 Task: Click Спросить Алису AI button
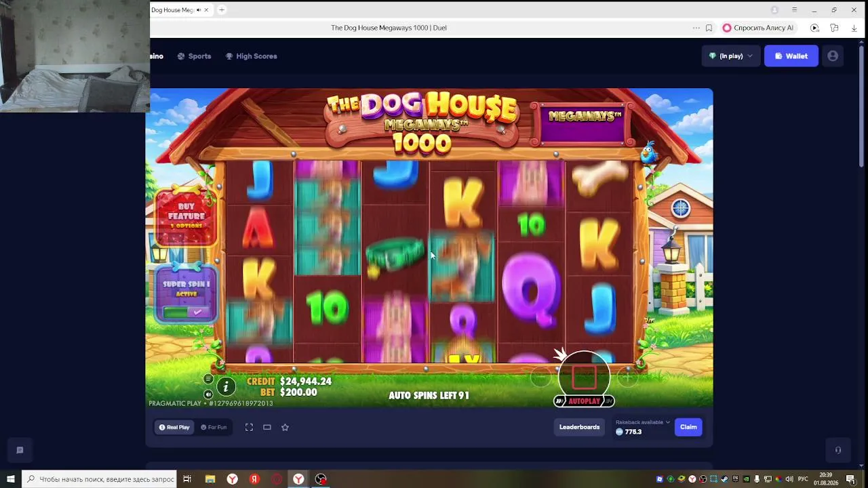[757, 28]
